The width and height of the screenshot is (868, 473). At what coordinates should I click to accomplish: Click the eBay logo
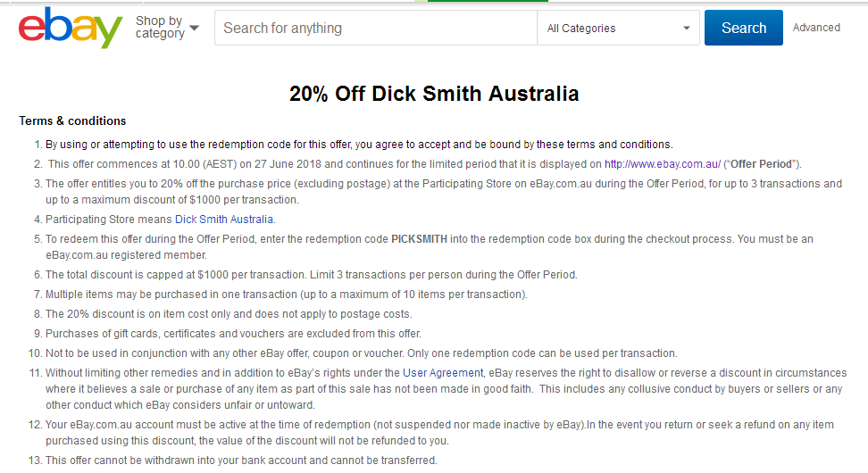coord(71,28)
